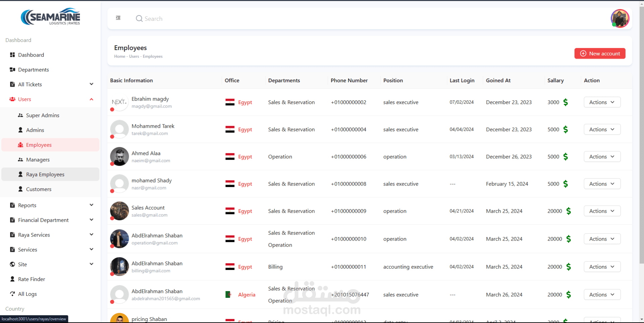Click the Egypt flag in Ebrahim magdy row
The width and height of the screenshot is (644, 323).
click(x=230, y=102)
